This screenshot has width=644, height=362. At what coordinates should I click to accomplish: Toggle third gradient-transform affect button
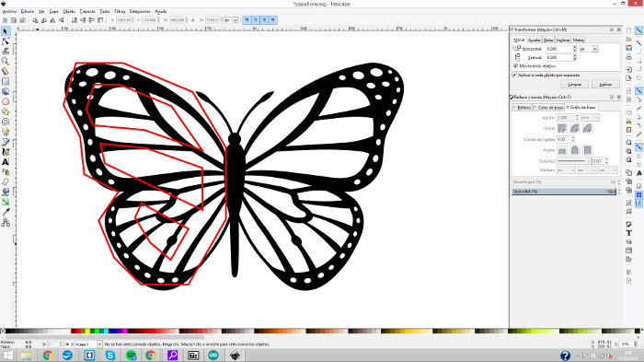[264, 19]
